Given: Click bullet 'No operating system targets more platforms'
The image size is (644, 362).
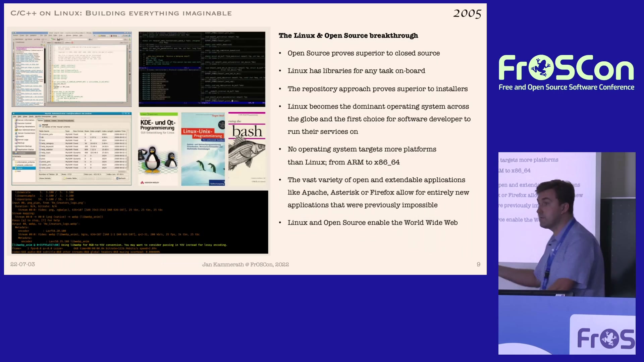Looking at the screenshot, I should [362, 149].
